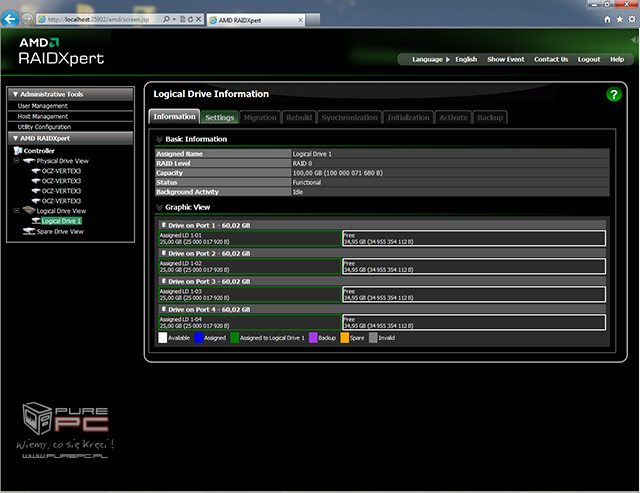
Task: Click the browser forward arrow button
Action: tap(27, 19)
